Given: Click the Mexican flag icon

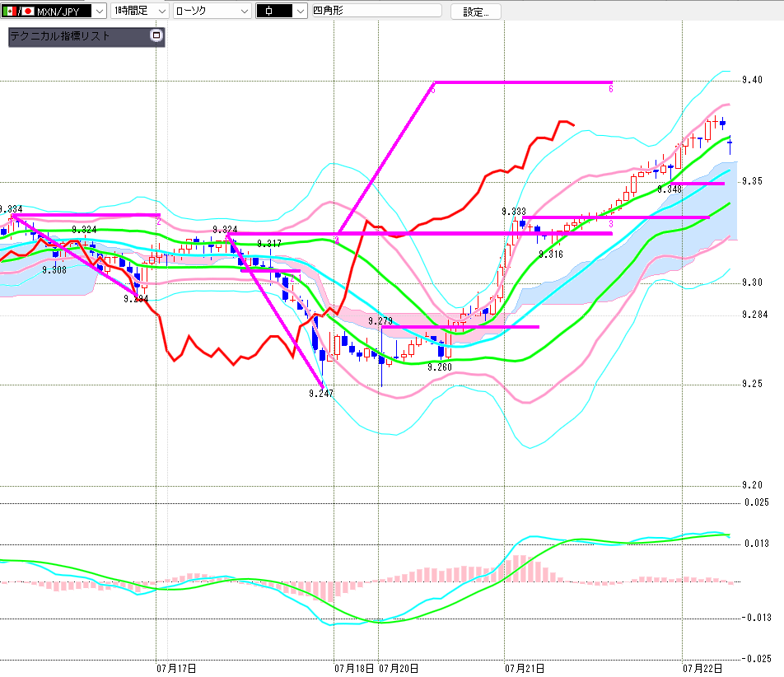Looking at the screenshot, I should pos(10,11).
